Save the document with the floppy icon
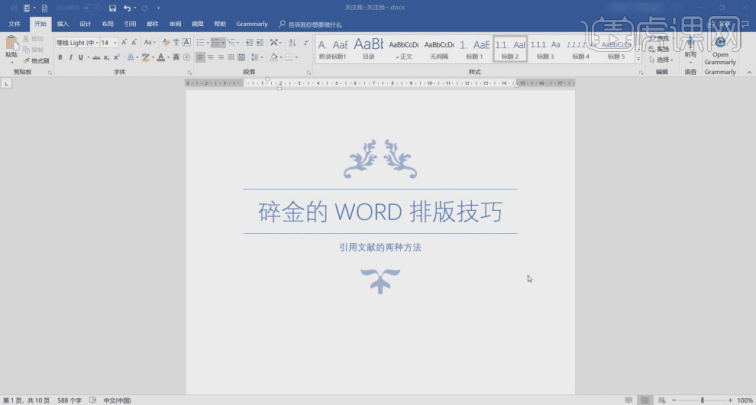 coord(112,8)
